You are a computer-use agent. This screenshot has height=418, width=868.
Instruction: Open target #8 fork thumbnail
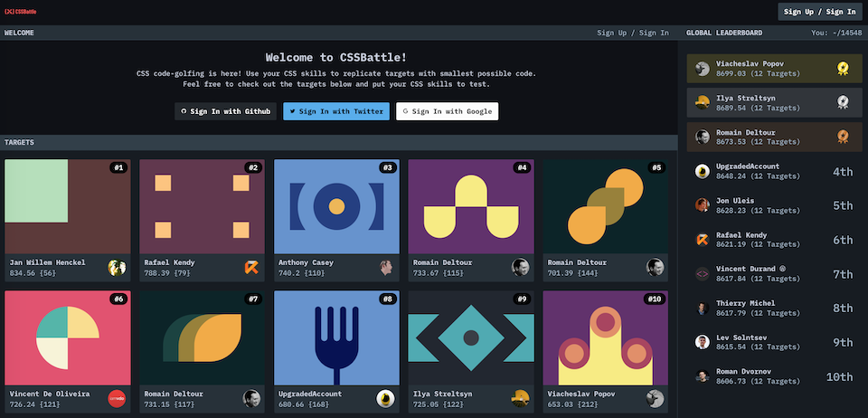[336, 337]
